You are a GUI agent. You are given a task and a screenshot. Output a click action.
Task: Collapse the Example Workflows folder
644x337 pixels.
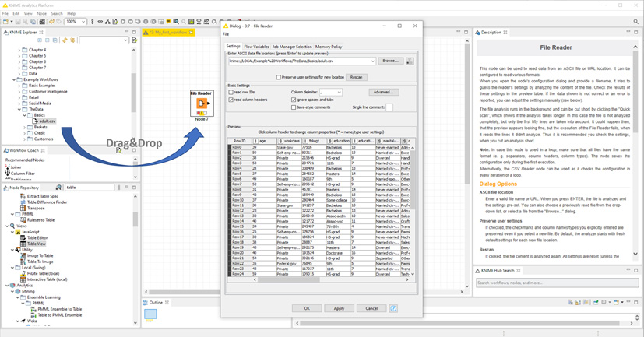(14, 79)
